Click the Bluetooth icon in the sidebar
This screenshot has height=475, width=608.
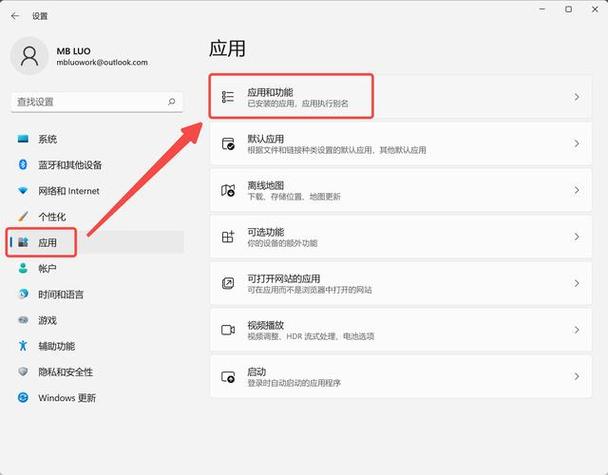[23, 164]
